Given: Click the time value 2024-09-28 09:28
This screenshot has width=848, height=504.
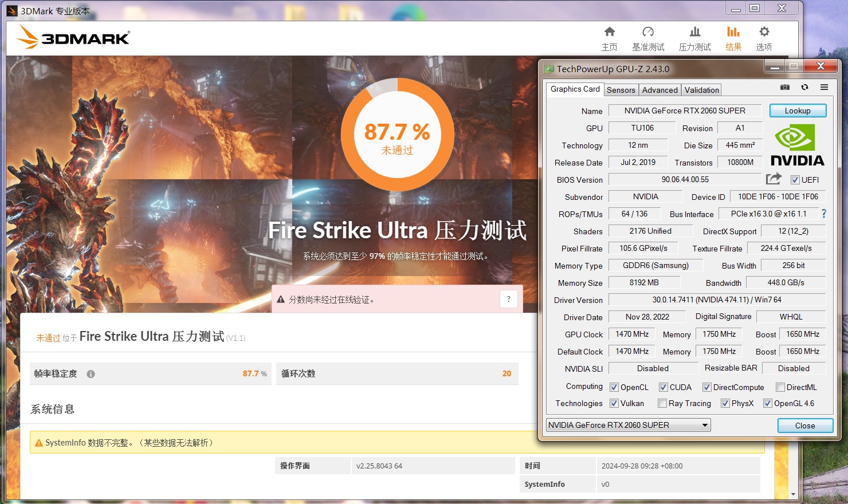Looking at the screenshot, I should coord(642,466).
